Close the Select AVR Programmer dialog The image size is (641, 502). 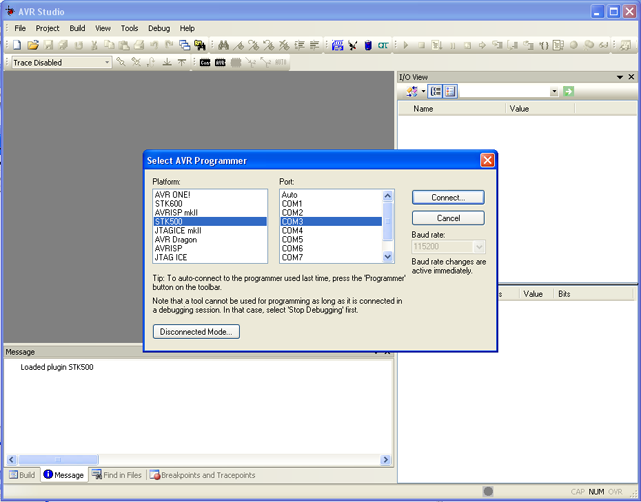(x=487, y=160)
